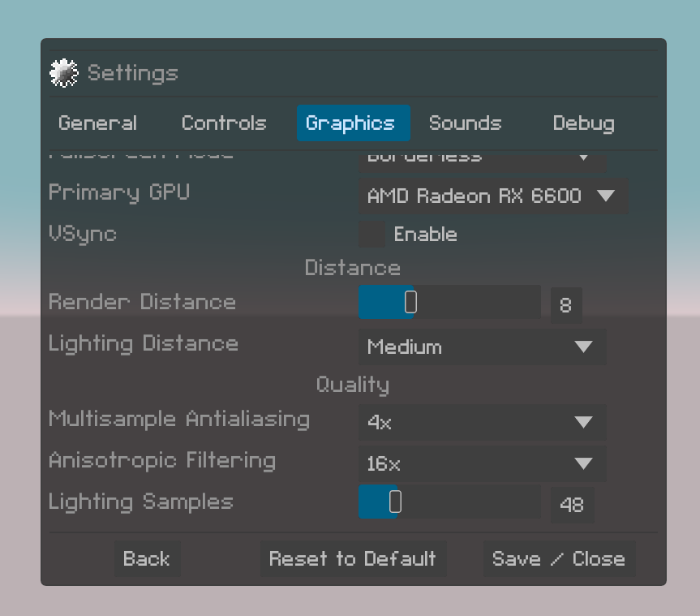Click the Lighting Samples value field
Image resolution: width=700 pixels, height=616 pixels.
(x=572, y=505)
